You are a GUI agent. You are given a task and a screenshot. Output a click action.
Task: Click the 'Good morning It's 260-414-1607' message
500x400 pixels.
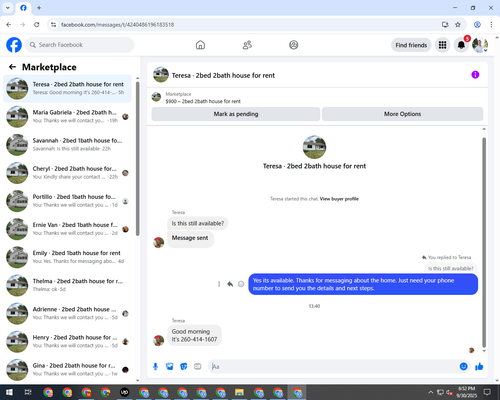click(194, 335)
